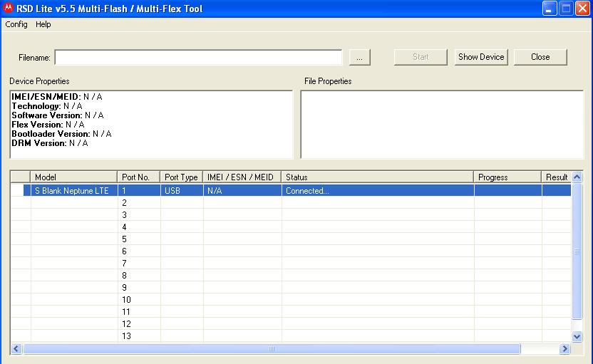
Task: Select port number 3 row
Action: [291, 214]
